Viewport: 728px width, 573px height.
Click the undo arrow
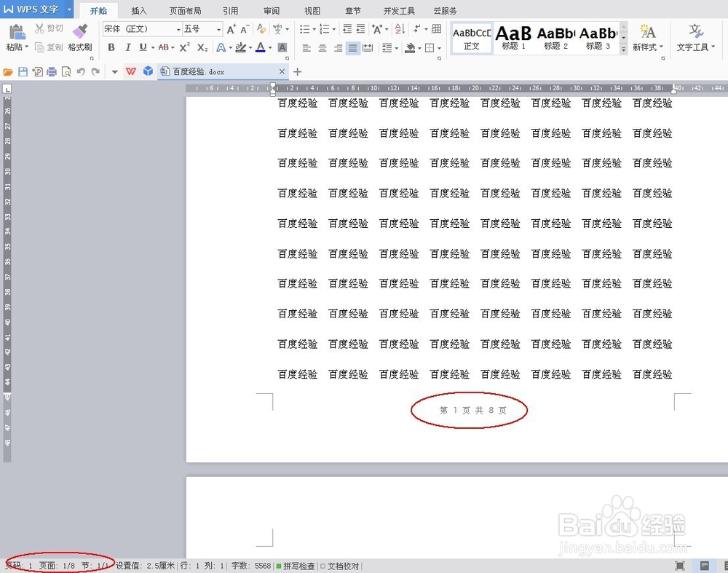(81, 72)
